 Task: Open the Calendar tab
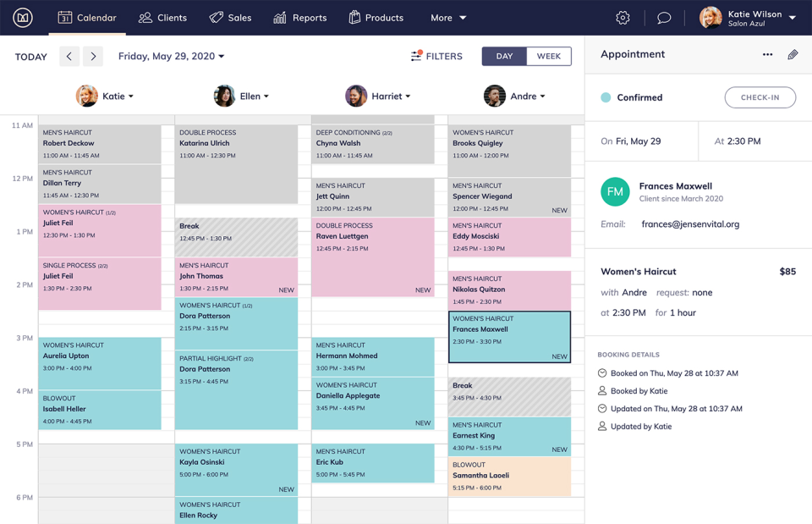[x=87, y=18]
